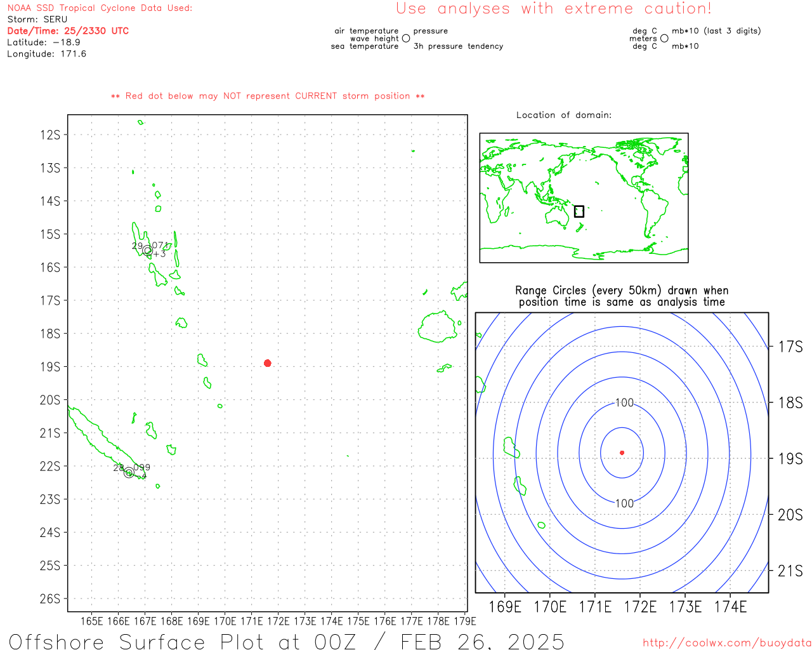This screenshot has width=812, height=650.
Task: Click the Use analyses with extreme caution warning
Action: tap(554, 9)
